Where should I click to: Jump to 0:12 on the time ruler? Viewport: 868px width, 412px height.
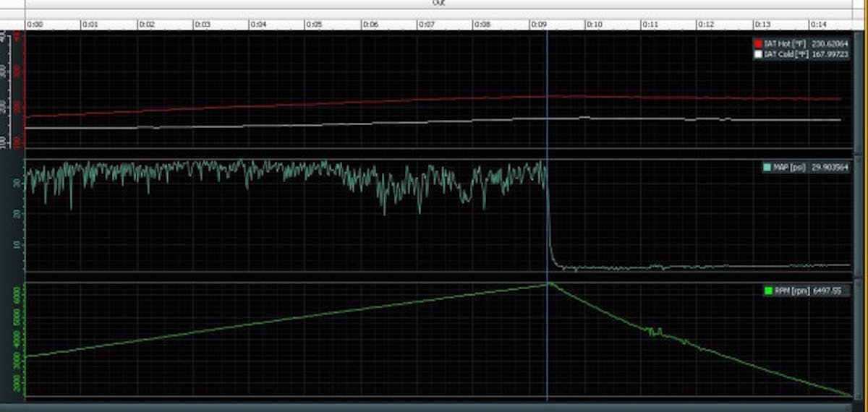point(705,25)
